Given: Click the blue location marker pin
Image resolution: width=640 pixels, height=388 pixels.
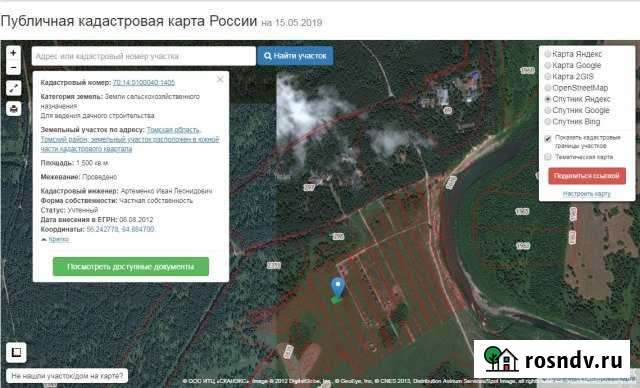Looking at the screenshot, I should tap(338, 288).
